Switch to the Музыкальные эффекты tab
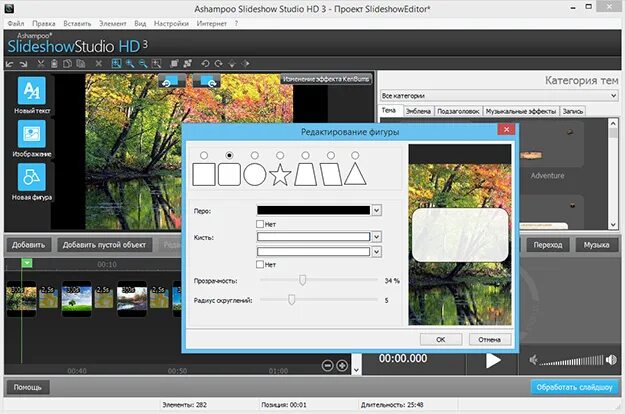 (521, 111)
